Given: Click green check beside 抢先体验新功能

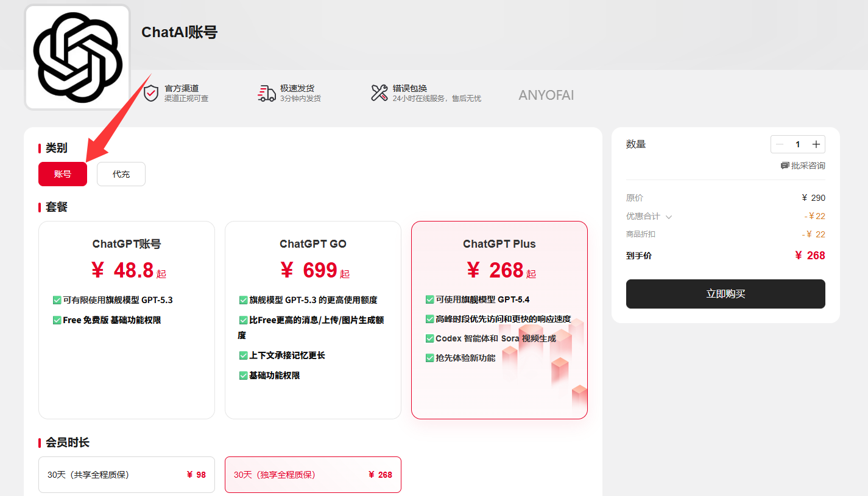Looking at the screenshot, I should pos(430,358).
